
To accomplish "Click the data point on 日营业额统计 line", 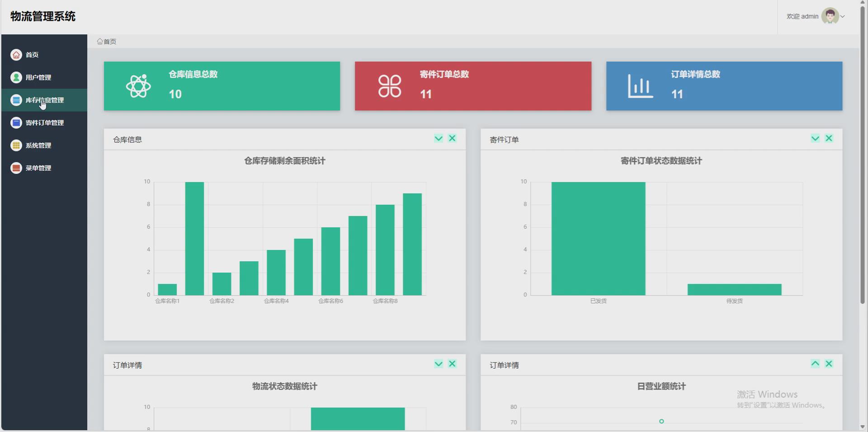I will (x=661, y=421).
